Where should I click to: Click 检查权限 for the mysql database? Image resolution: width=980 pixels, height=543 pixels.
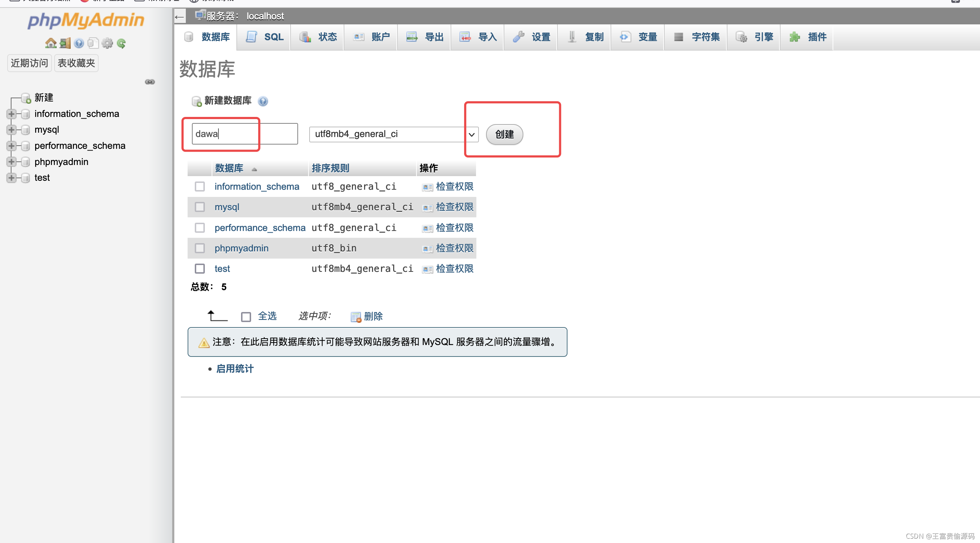454,207
